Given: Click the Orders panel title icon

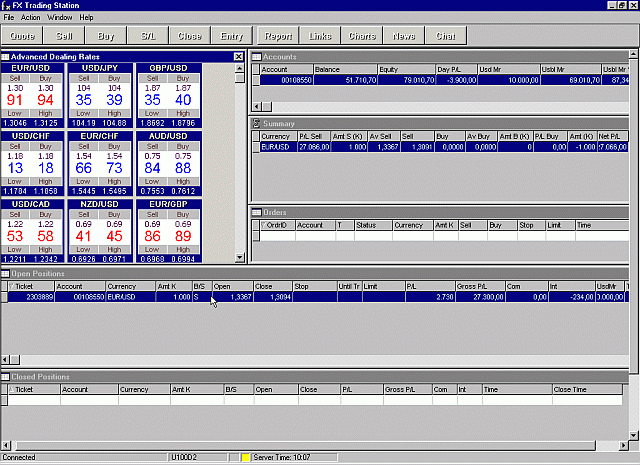Looking at the screenshot, I should click(x=256, y=212).
